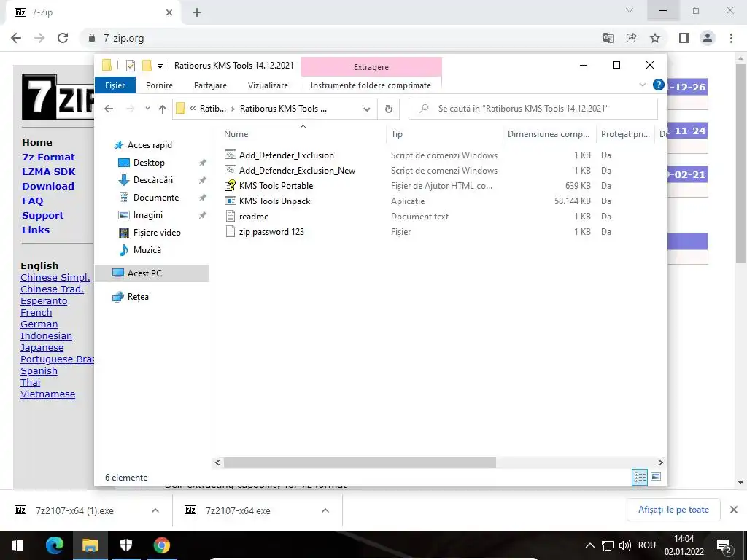Viewport: 747px width, 560px height.
Task: Open the LZMA SDK link
Action: (x=49, y=171)
